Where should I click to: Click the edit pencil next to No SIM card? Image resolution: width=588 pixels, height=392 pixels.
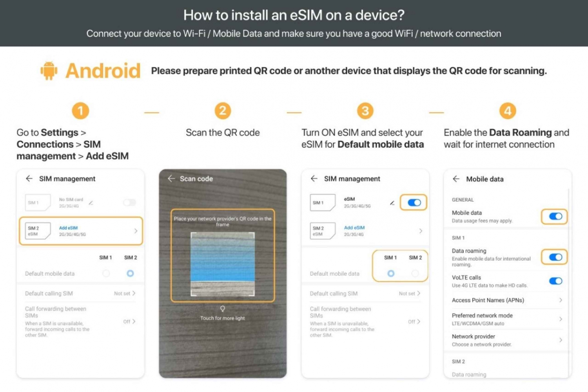(x=91, y=202)
